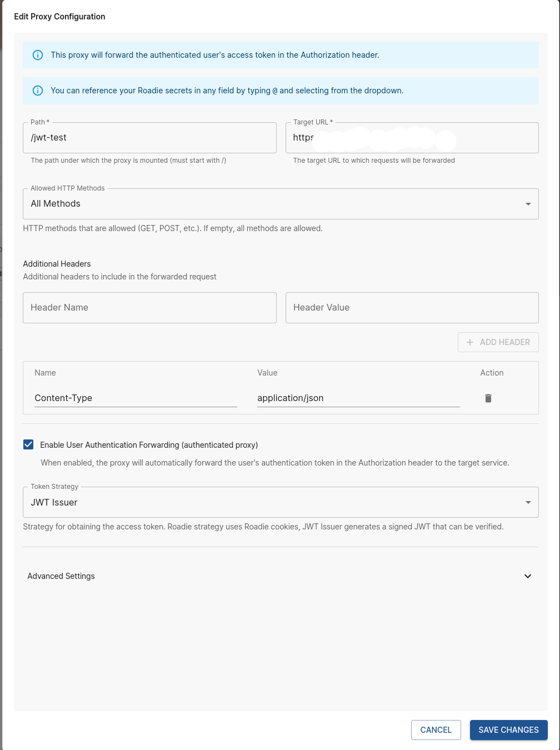Click the ADD HEADER button
Viewport: 560px width, 750px height.
point(498,342)
